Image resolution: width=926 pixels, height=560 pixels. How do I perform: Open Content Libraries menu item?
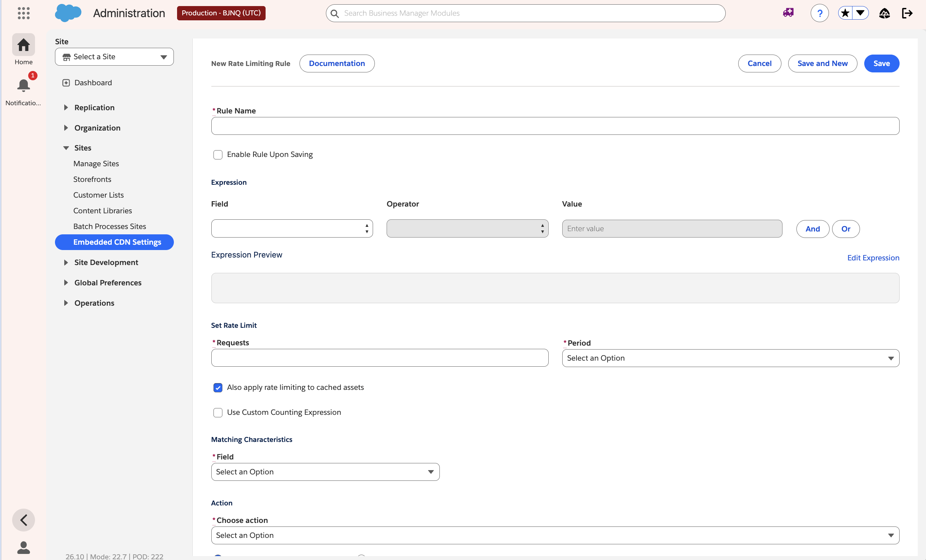(102, 211)
